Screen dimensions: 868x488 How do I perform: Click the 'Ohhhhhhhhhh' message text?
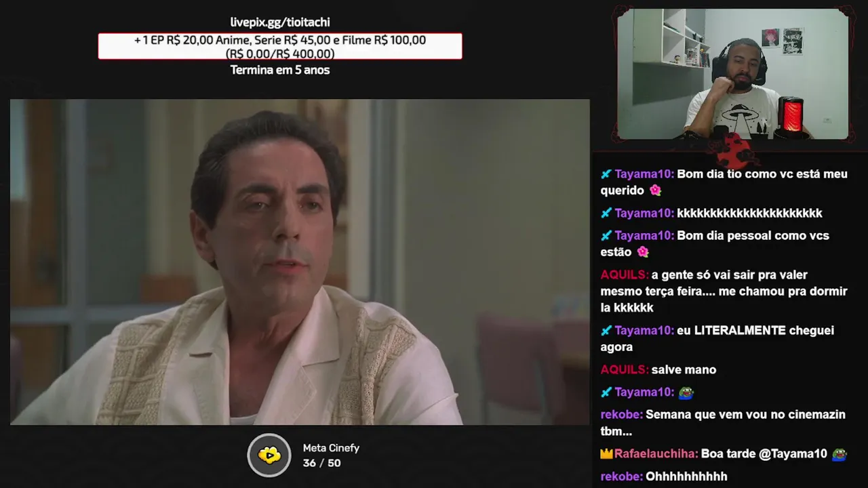click(x=686, y=476)
